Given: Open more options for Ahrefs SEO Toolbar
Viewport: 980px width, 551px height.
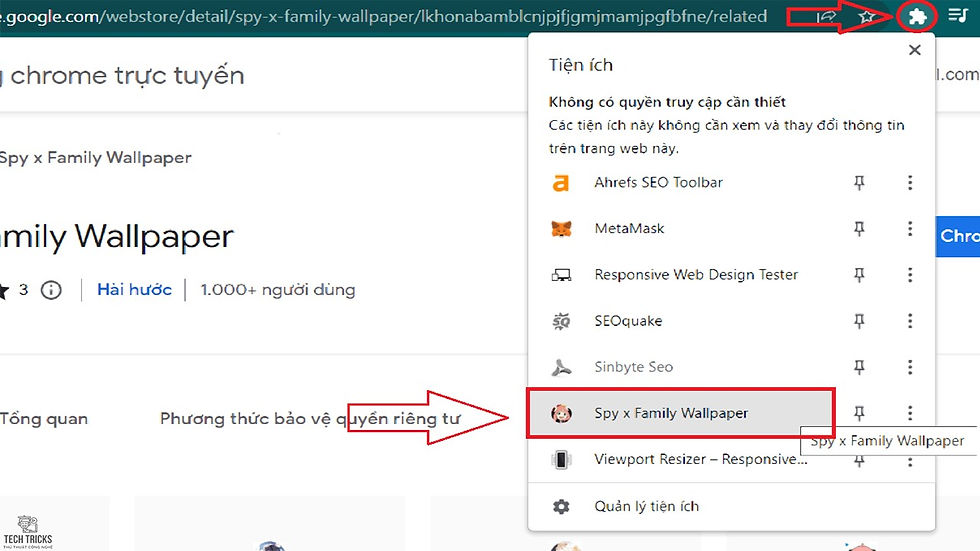Looking at the screenshot, I should [x=910, y=182].
